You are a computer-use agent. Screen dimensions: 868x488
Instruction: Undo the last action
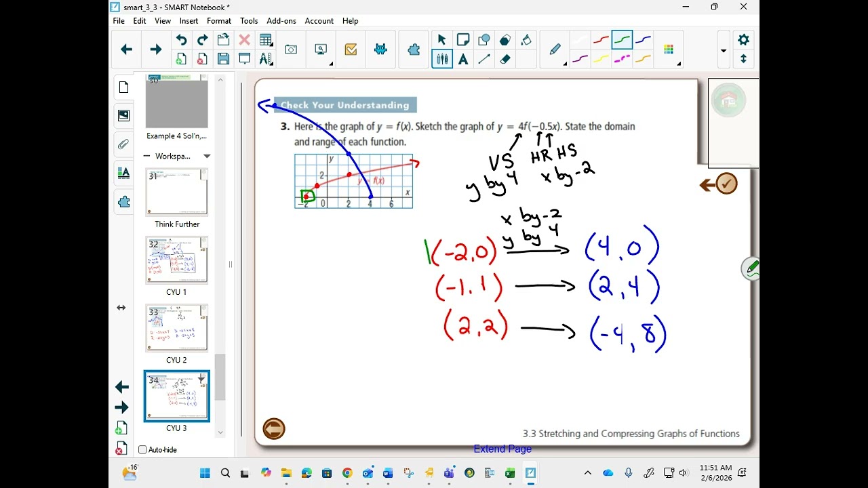(x=181, y=40)
